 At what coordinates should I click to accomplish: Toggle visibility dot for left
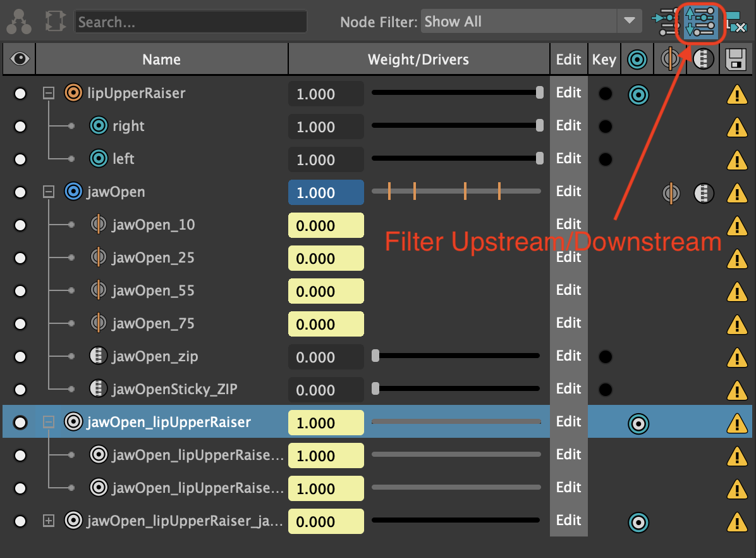tap(20, 159)
